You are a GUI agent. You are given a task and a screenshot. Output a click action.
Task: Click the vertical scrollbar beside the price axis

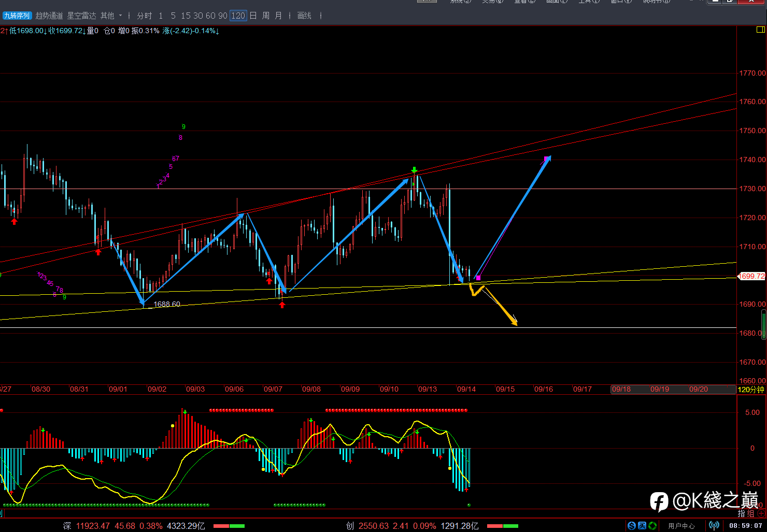click(x=764, y=325)
